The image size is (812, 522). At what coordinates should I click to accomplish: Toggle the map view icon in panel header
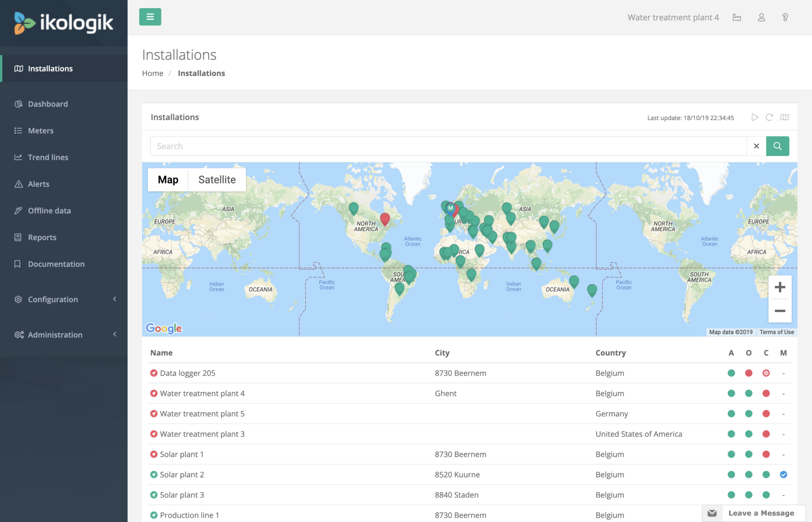(784, 117)
